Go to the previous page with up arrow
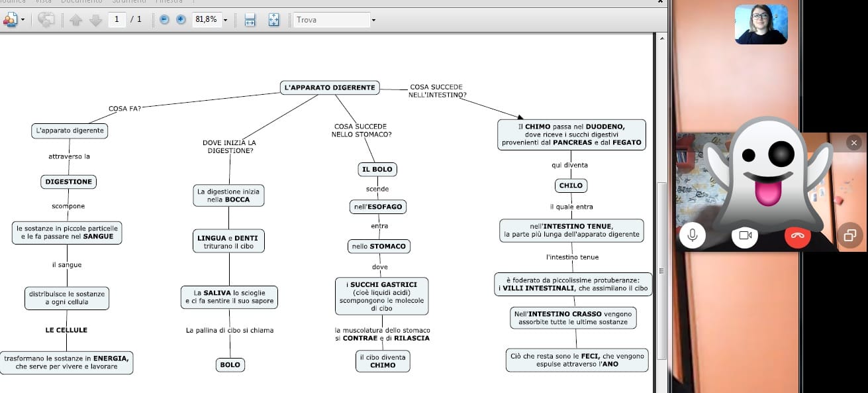This screenshot has height=393, width=868. click(x=75, y=20)
